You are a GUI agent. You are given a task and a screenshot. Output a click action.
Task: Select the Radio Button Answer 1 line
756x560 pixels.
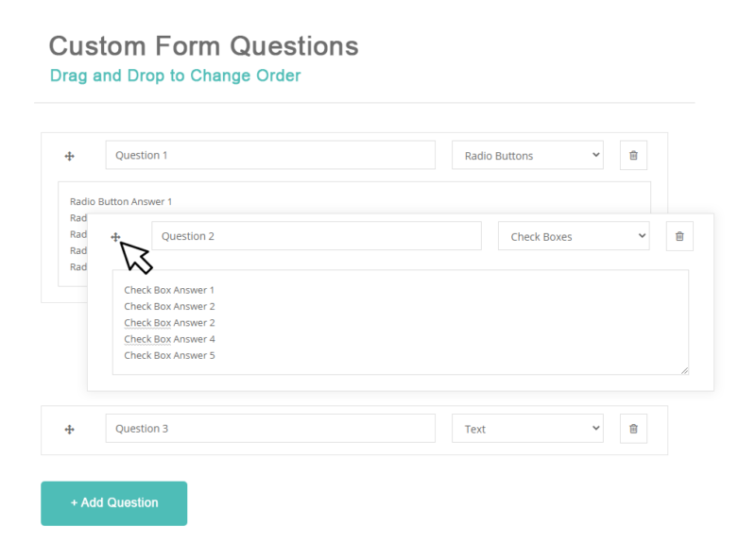(x=121, y=201)
